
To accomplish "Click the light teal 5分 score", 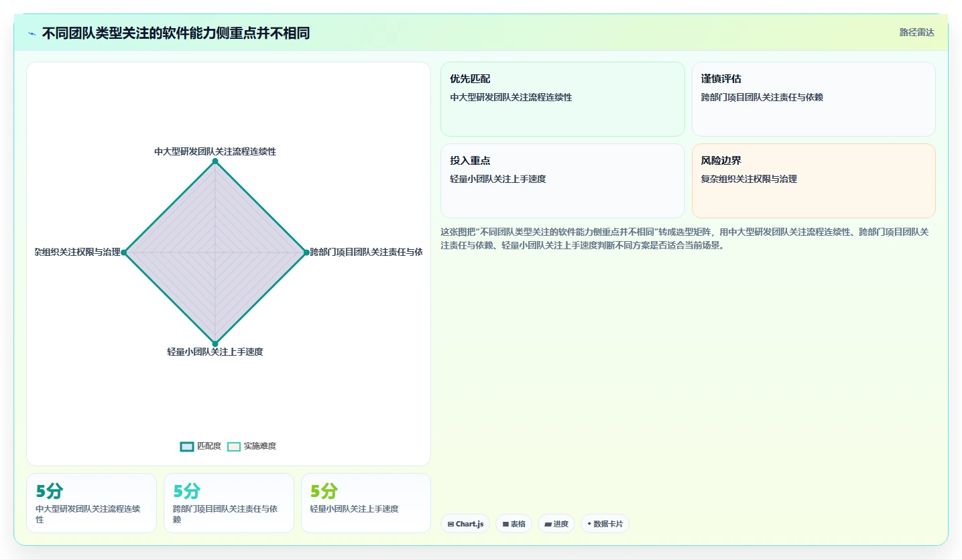I will point(186,491).
